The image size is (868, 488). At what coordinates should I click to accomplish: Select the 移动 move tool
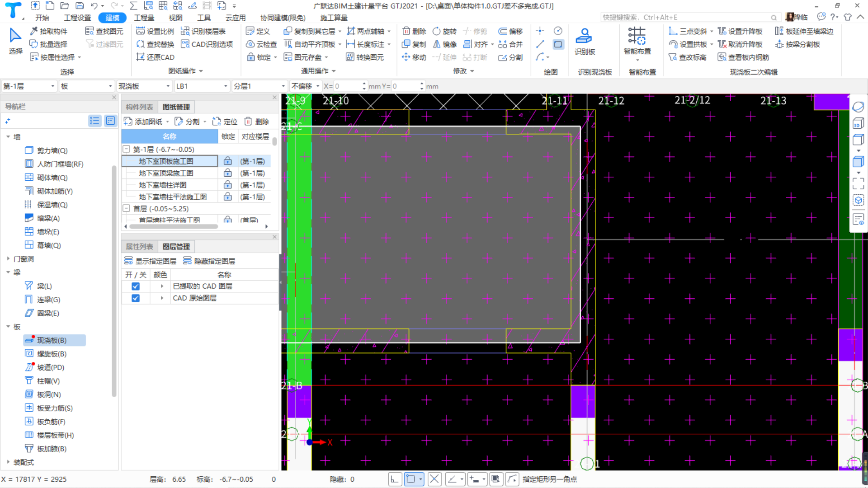point(414,57)
